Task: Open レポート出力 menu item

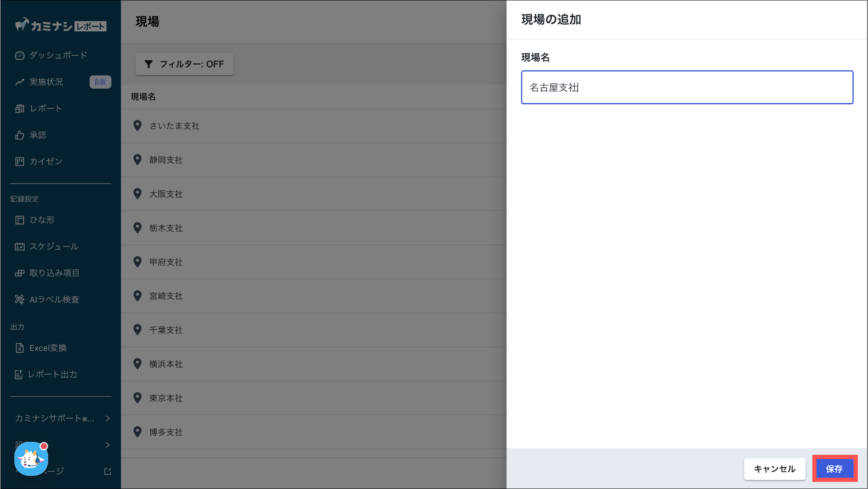Action: [x=52, y=374]
